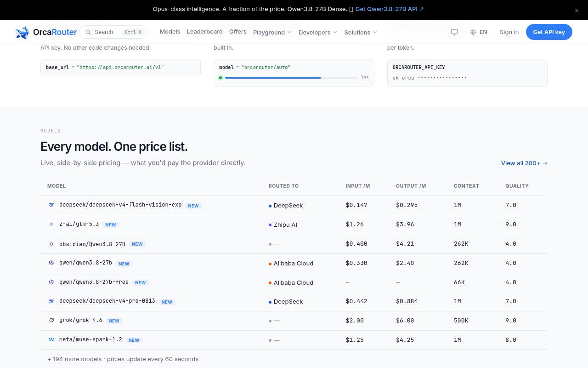Click the QUALITY column header
The width and height of the screenshot is (588, 368).
(x=517, y=186)
